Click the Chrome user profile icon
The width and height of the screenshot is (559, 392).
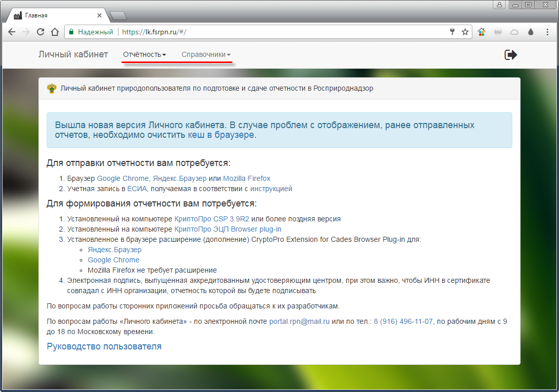click(499, 5)
